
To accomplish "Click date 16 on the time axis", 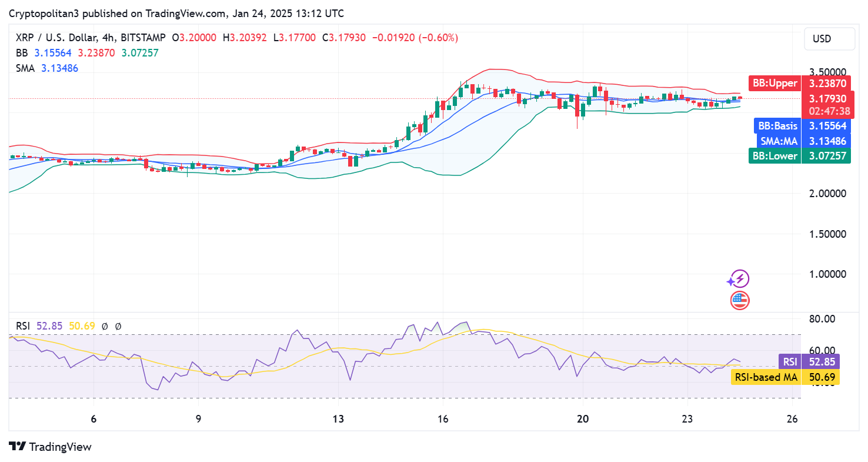I will [x=443, y=419].
